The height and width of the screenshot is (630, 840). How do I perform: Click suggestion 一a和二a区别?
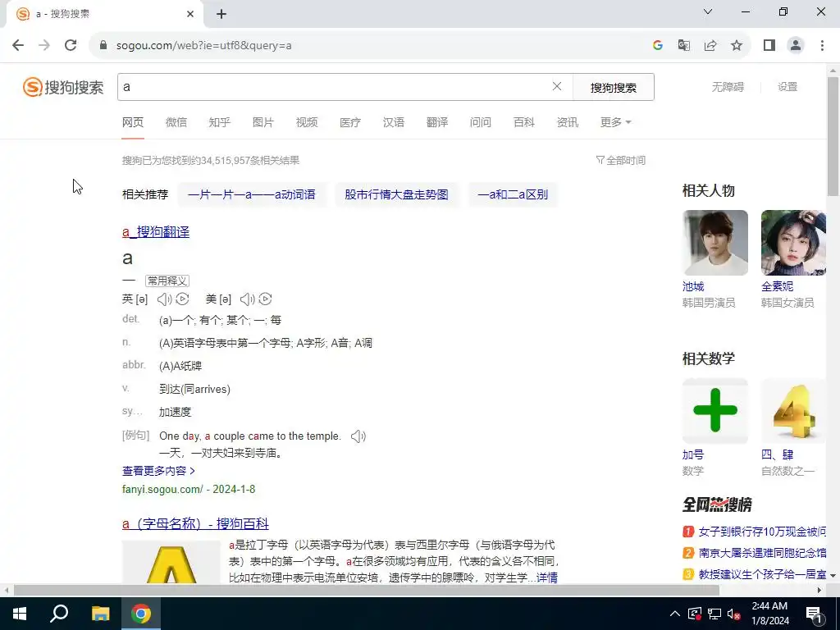pyautogui.click(x=513, y=194)
